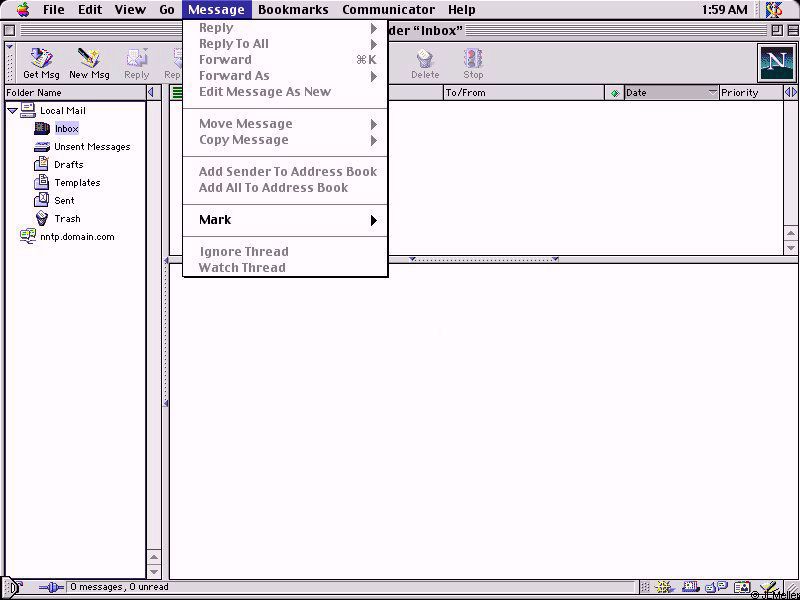Screen dimensions: 800x600
Task: Click message list scrollbar up arrow
Action: coord(791,233)
